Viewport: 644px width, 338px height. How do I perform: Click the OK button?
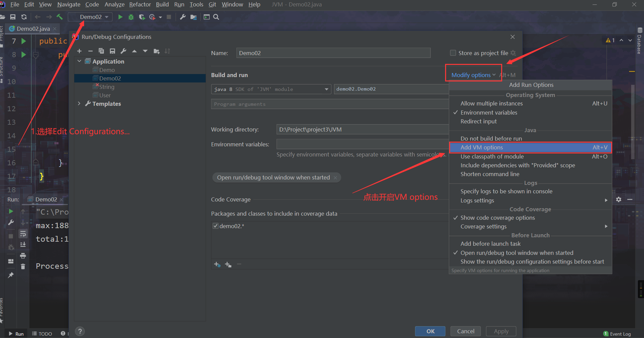(430, 331)
